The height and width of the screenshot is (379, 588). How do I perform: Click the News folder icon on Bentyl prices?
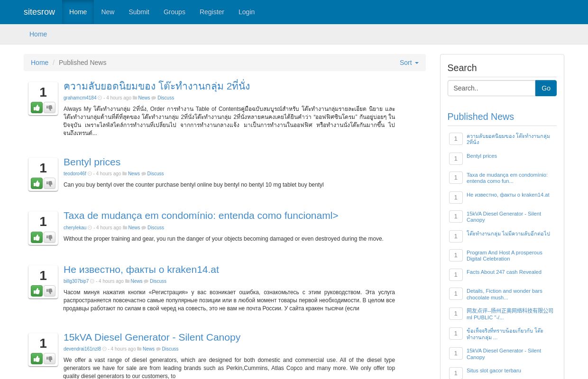[x=124, y=173]
